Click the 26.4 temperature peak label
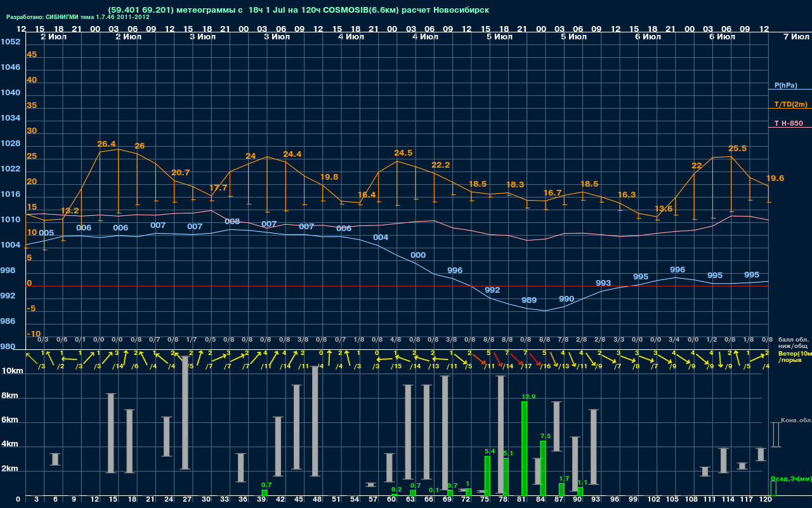The image size is (812, 508). (107, 144)
